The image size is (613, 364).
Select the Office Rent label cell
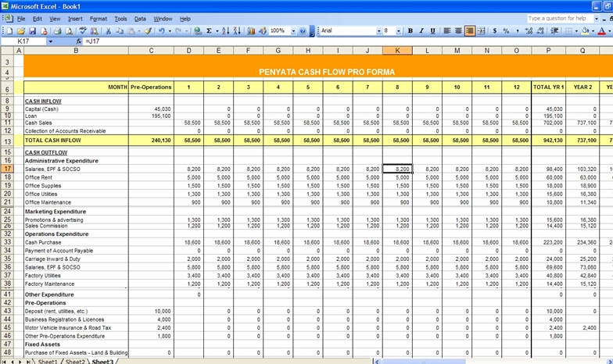(x=77, y=177)
